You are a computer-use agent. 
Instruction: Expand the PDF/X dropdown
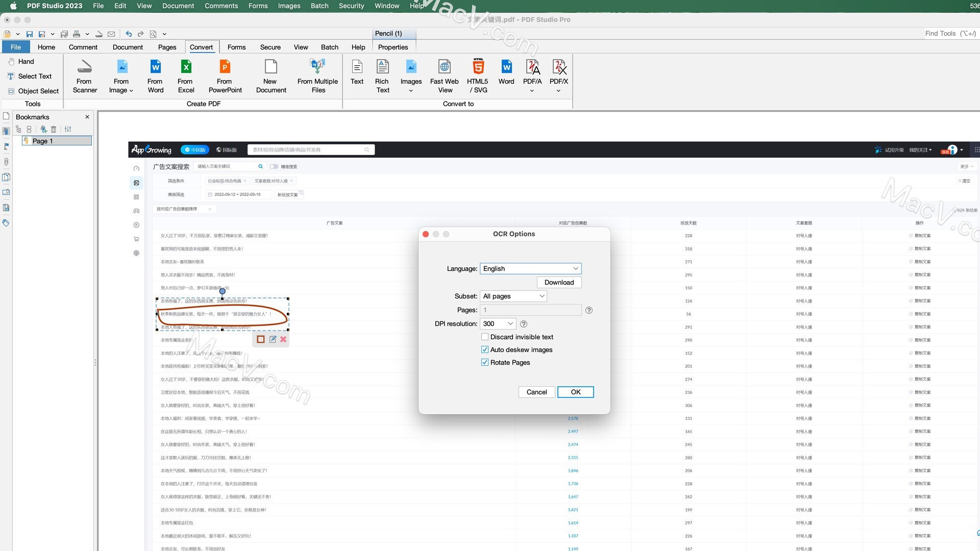click(x=558, y=91)
